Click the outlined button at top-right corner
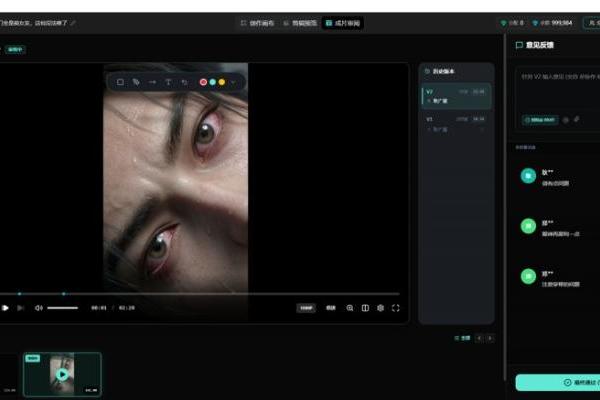The width and height of the screenshot is (600, 400). 592,23
